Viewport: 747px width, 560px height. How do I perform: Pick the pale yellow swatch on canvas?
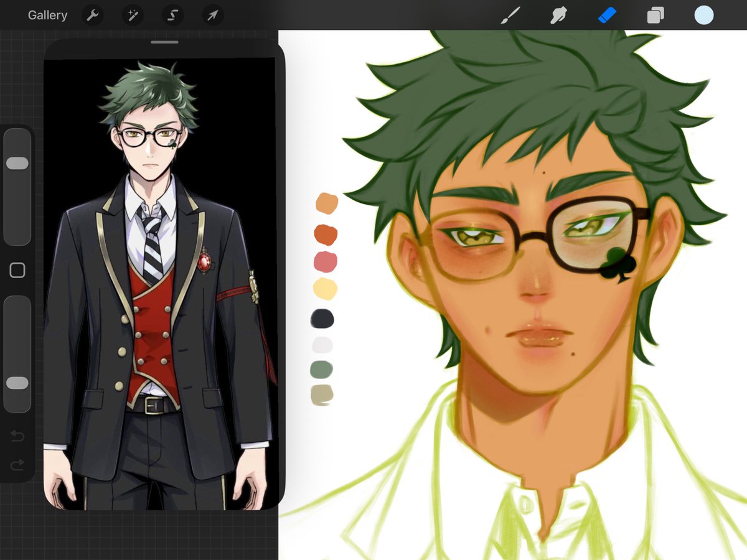pyautogui.click(x=324, y=289)
